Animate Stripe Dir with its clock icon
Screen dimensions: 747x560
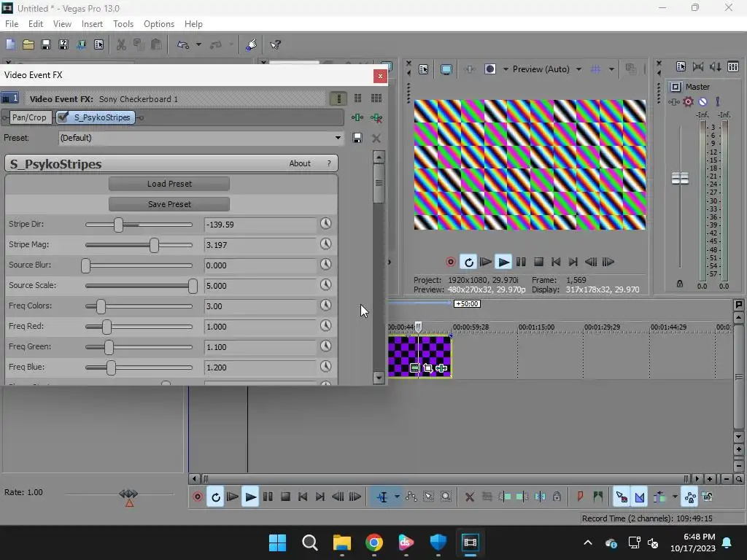326,223
